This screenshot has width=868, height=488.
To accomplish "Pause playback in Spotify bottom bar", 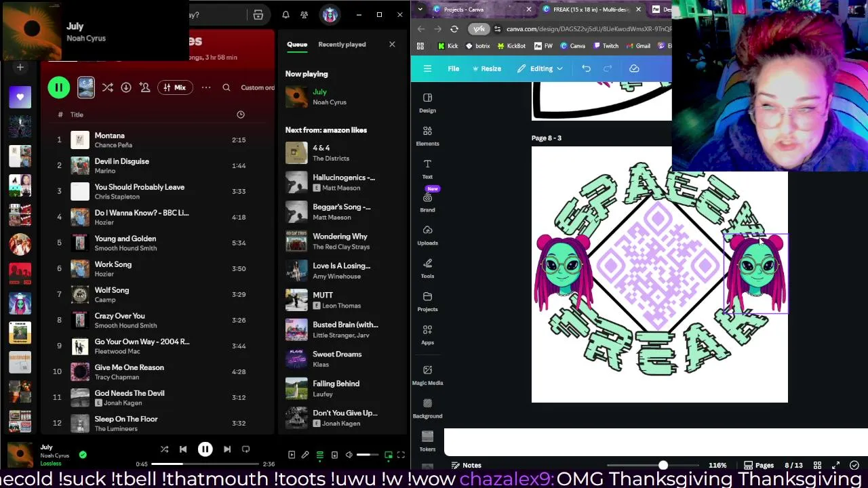I will point(205,449).
